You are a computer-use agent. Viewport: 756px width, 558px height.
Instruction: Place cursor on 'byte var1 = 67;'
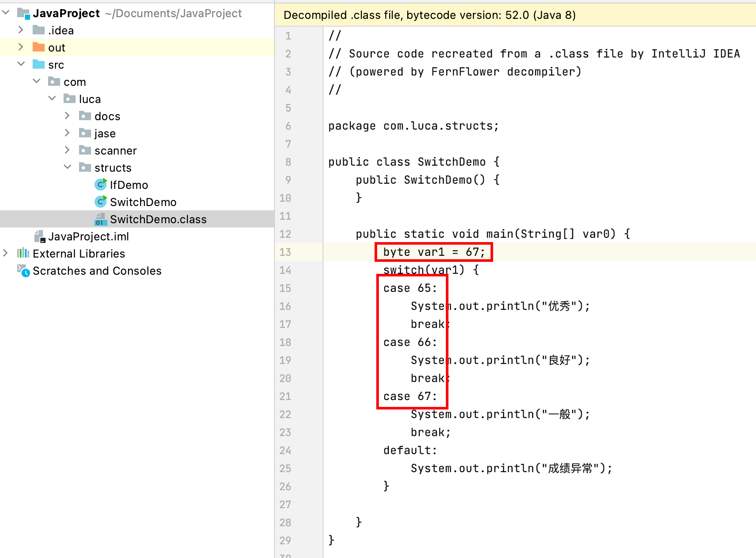(x=434, y=252)
